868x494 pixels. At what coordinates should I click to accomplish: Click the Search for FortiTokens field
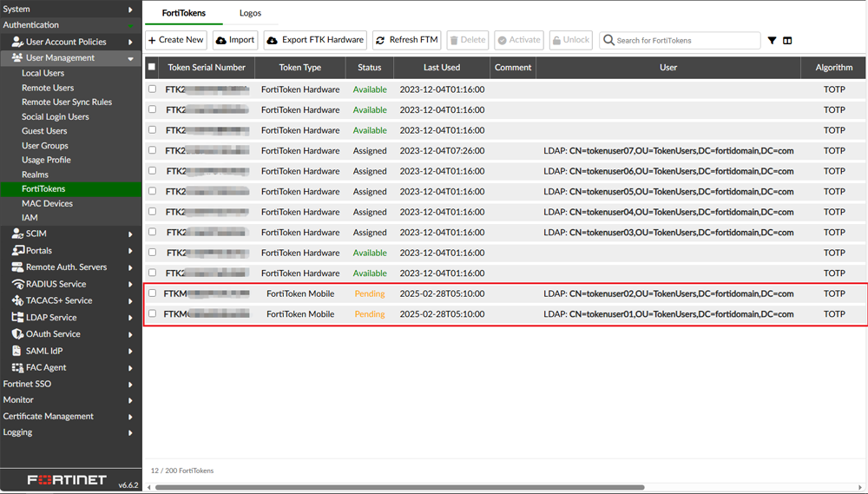tap(686, 41)
